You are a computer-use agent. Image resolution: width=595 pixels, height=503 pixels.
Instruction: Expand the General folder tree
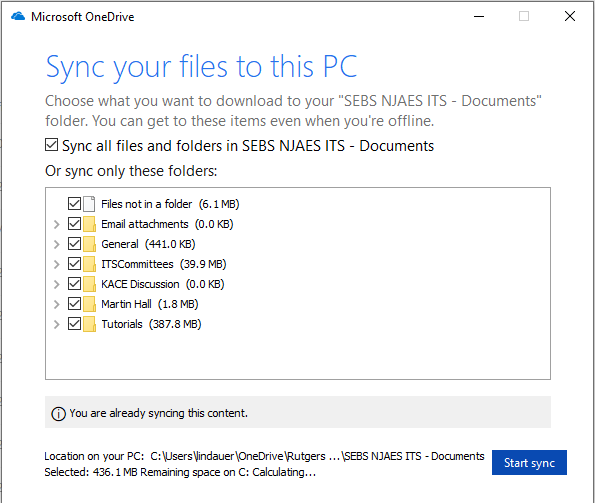(57, 244)
